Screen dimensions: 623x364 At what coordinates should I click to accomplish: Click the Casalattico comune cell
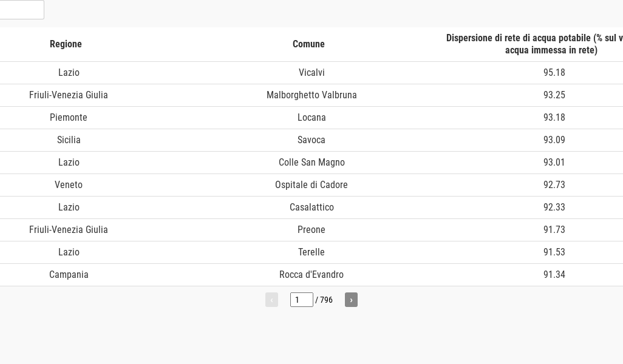pos(311,207)
